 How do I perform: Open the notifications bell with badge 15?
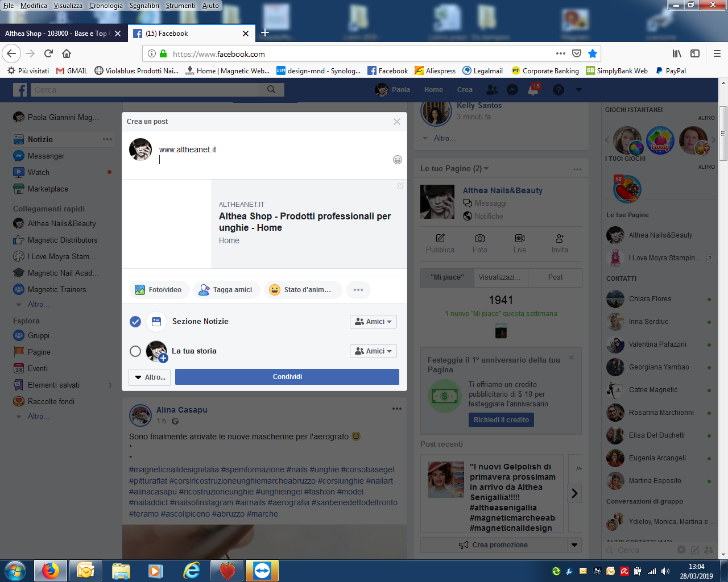(533, 90)
